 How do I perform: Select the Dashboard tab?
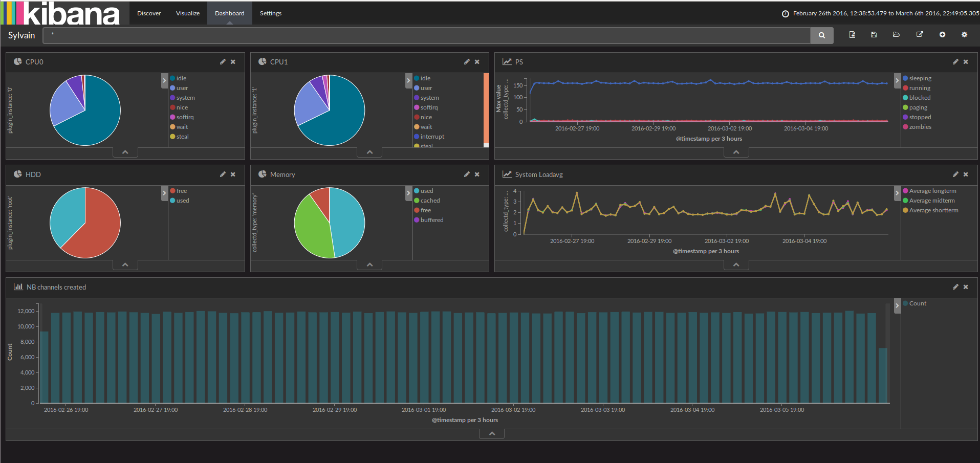[x=230, y=13]
